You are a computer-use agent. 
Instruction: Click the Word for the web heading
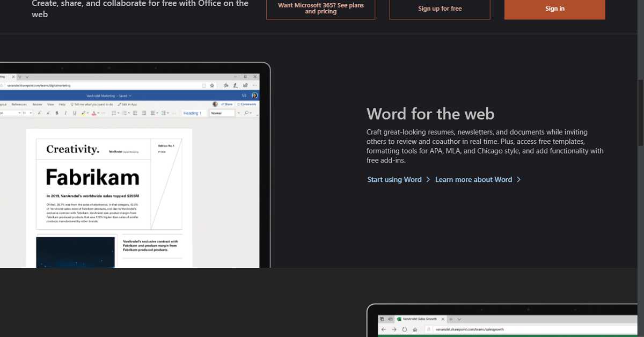coord(430,114)
